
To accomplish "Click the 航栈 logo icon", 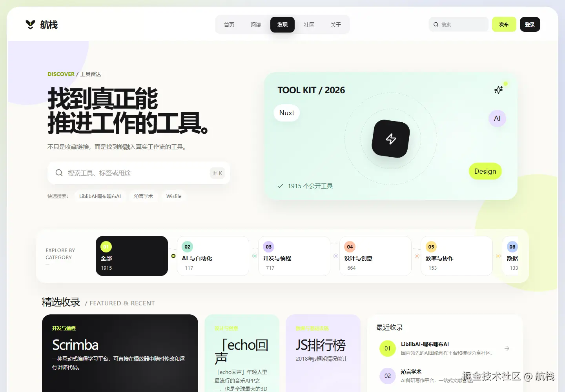I will [30, 25].
